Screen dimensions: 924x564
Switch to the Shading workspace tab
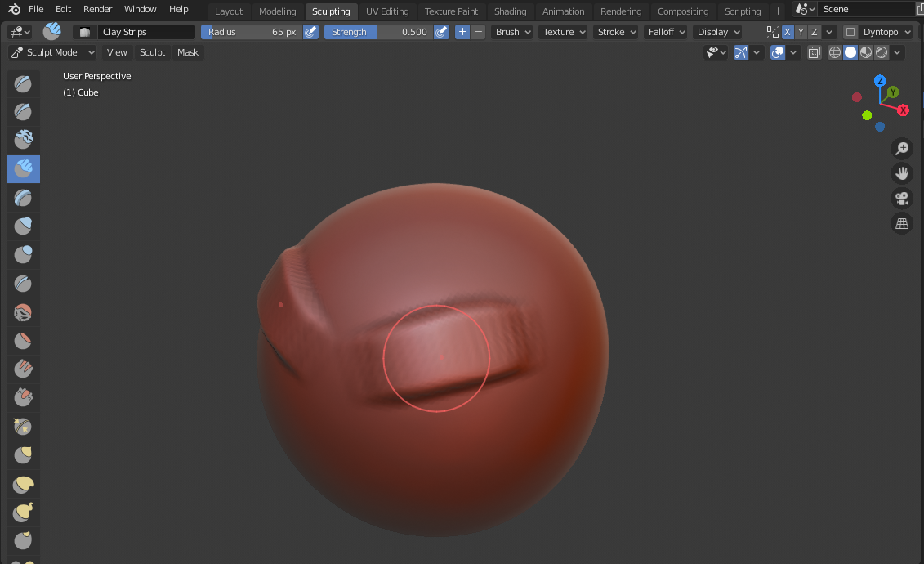(510, 11)
